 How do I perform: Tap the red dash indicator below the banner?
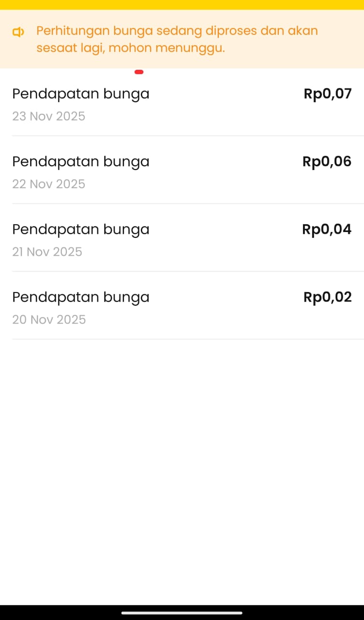(139, 72)
